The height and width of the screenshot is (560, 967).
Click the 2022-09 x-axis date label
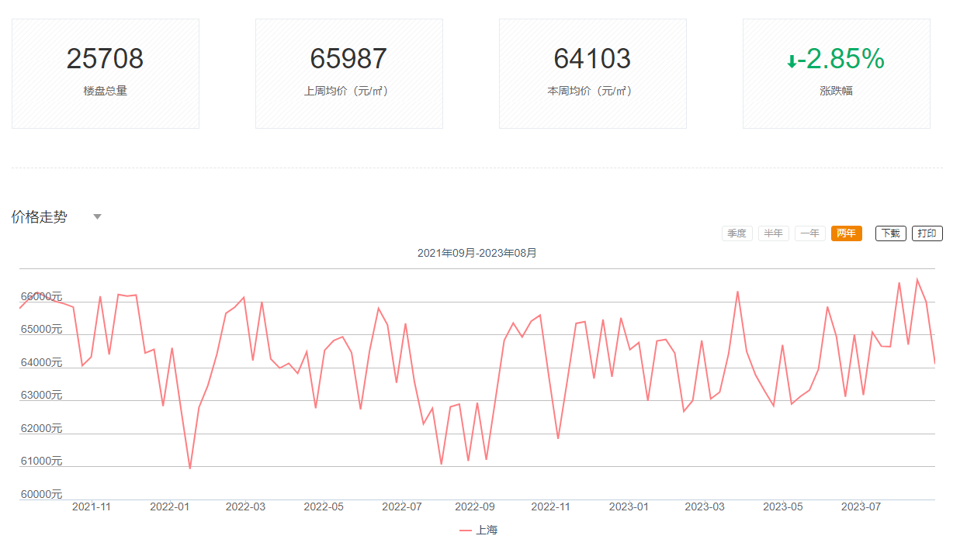(474, 506)
